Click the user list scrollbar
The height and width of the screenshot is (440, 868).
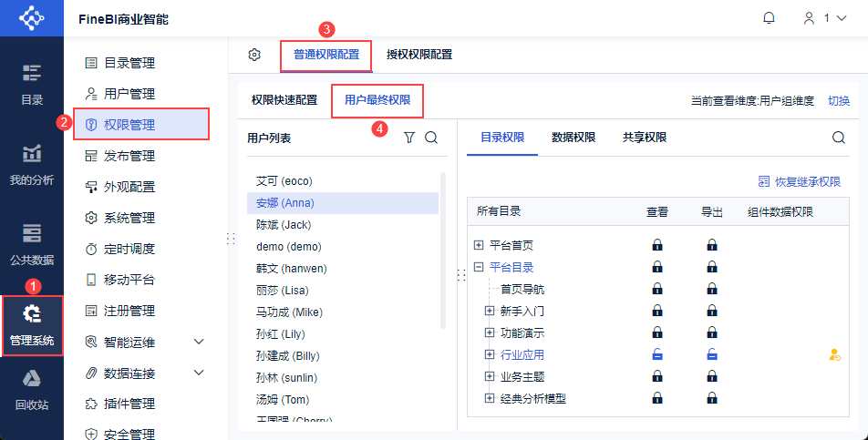443,251
